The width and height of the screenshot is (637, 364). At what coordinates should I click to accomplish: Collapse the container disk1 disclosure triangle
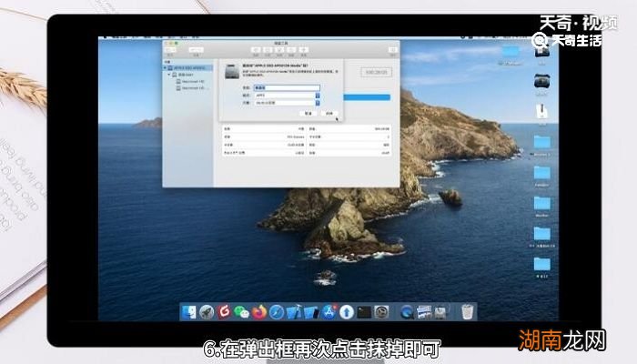pyautogui.click(x=169, y=75)
